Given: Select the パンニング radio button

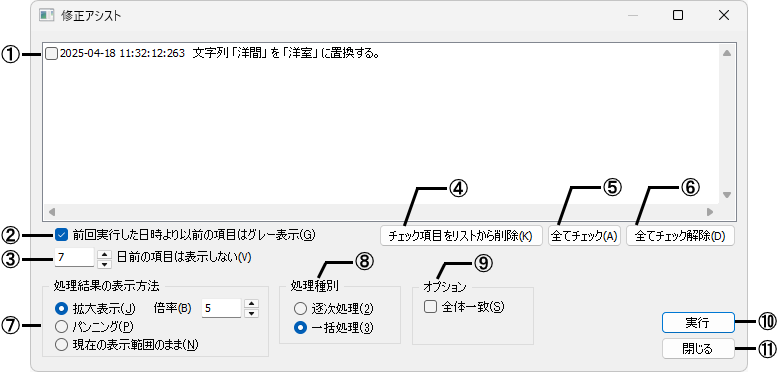Looking at the screenshot, I should (x=62, y=326).
